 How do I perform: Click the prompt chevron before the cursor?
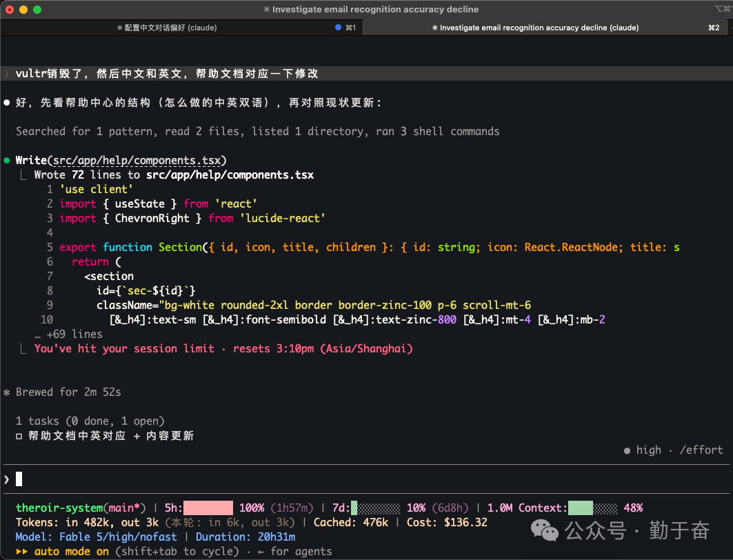tap(6, 479)
